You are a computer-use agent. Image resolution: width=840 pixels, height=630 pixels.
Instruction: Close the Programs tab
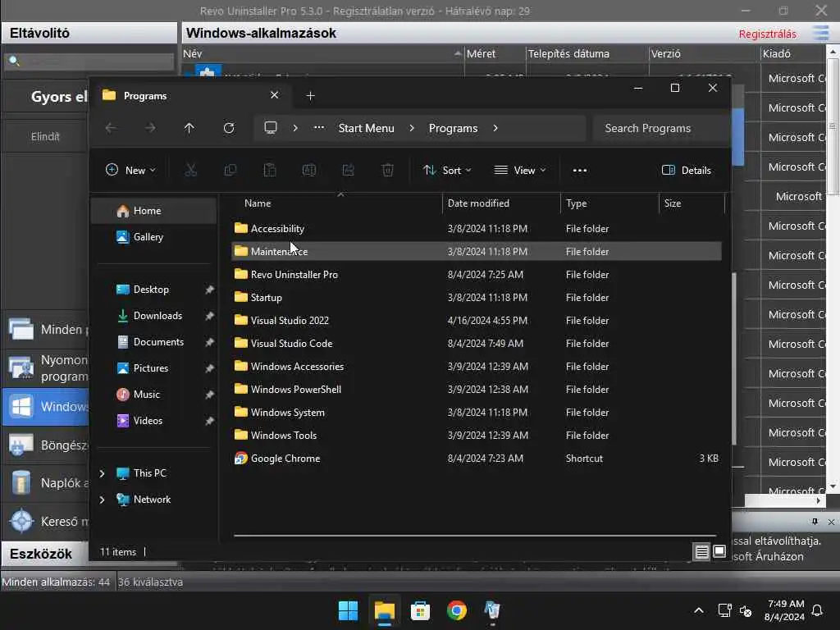(274, 95)
